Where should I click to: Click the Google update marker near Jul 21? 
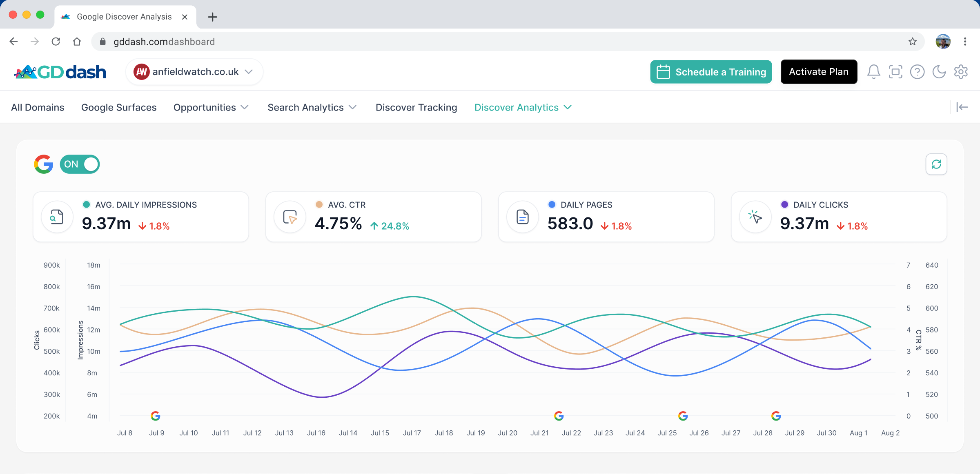559,416
